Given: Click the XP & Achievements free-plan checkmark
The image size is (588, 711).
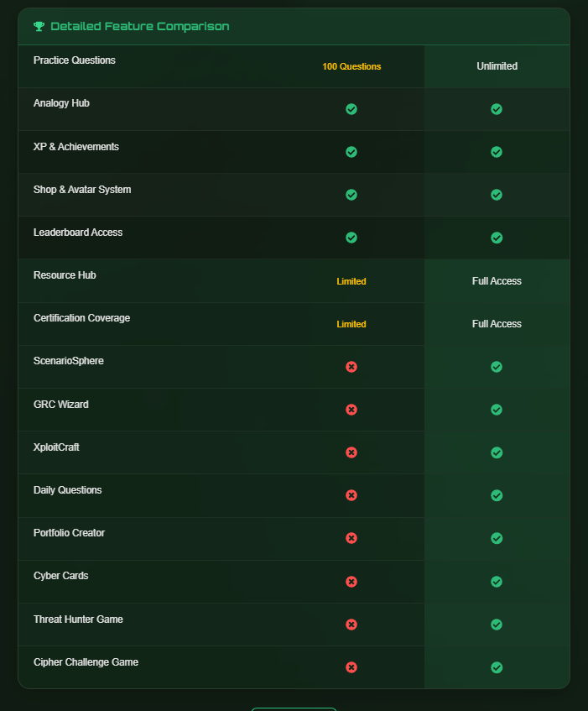Looking at the screenshot, I should pos(351,152).
